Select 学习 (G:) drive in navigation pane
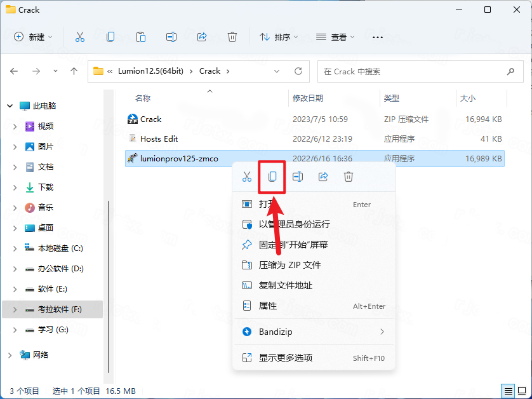Image resolution: width=532 pixels, height=399 pixels. (x=53, y=330)
